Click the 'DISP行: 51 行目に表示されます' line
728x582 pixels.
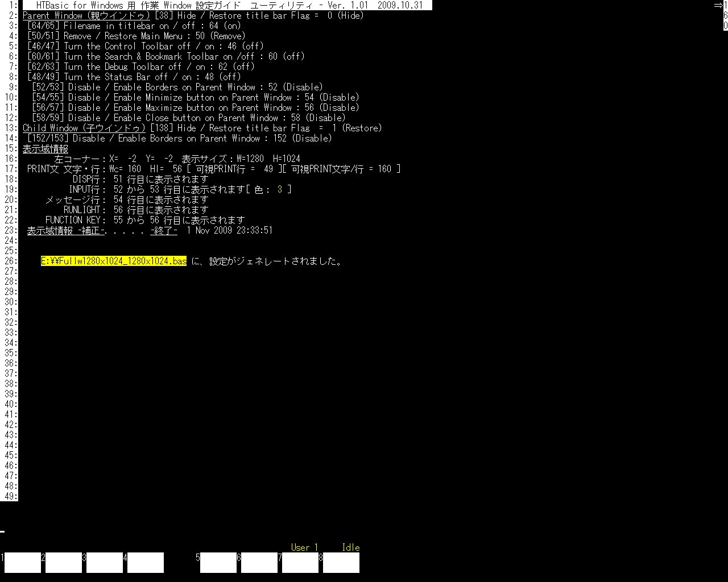(x=141, y=179)
